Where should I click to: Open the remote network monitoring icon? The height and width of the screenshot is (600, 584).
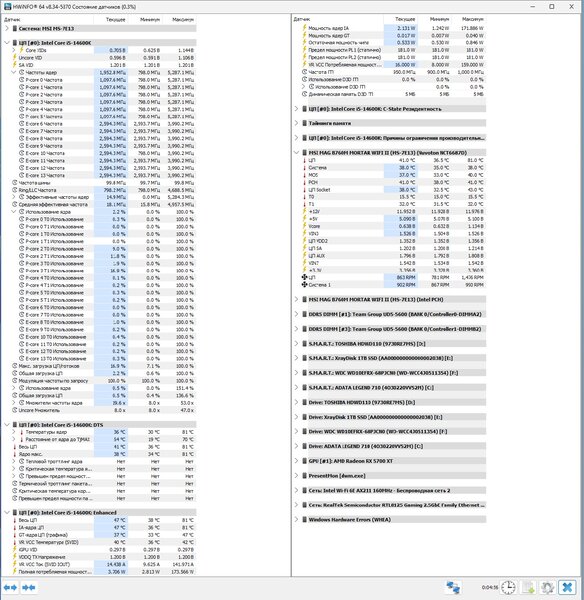[453, 587]
